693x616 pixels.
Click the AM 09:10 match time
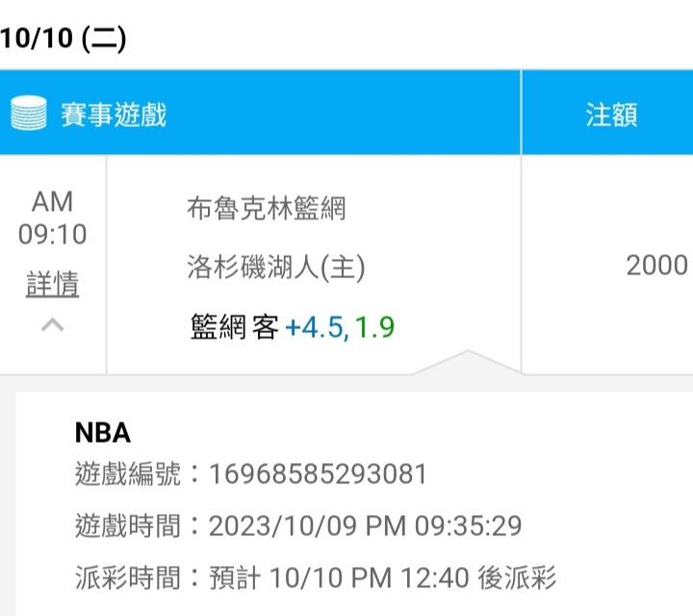click(x=53, y=218)
